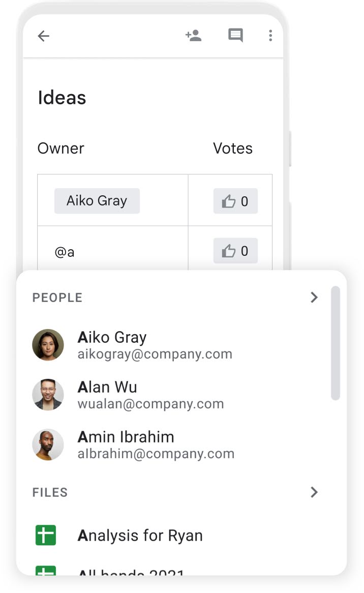Open the comments icon
The height and width of the screenshot is (593, 364).
[x=235, y=36]
